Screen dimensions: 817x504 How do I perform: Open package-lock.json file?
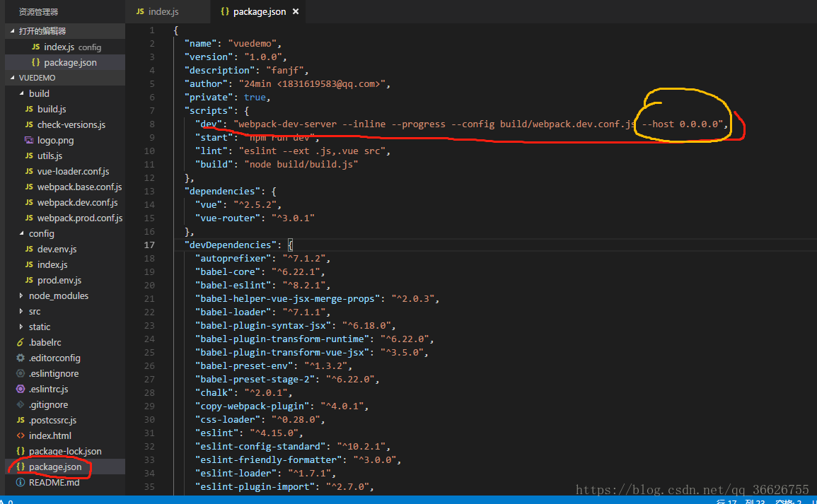[65, 452]
